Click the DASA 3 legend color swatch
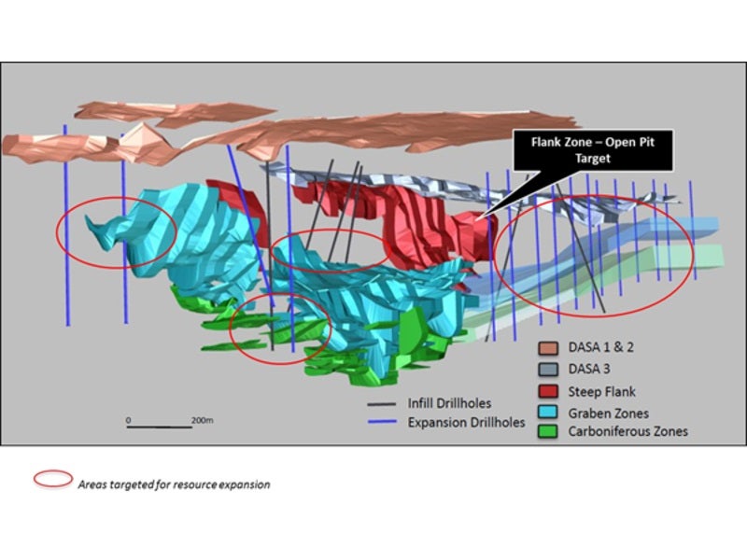The width and height of the screenshot is (747, 560). click(x=548, y=370)
